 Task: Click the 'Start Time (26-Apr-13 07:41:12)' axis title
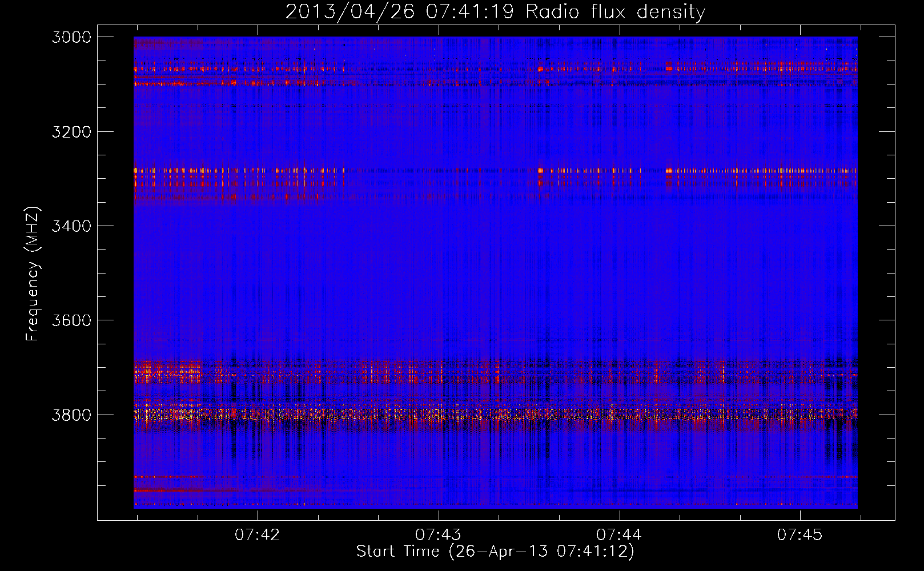[495, 552]
